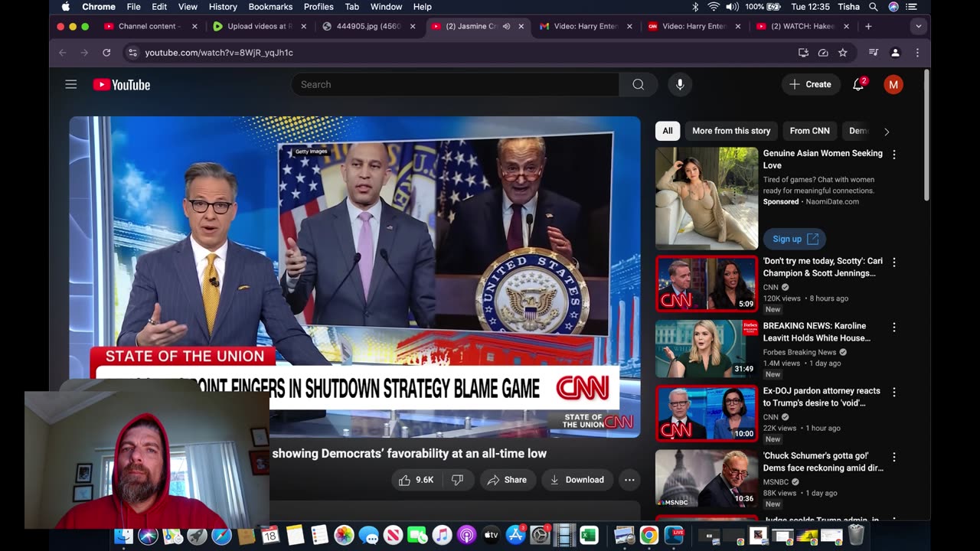
Task: Bookmark this page with star icon
Action: coord(843,53)
